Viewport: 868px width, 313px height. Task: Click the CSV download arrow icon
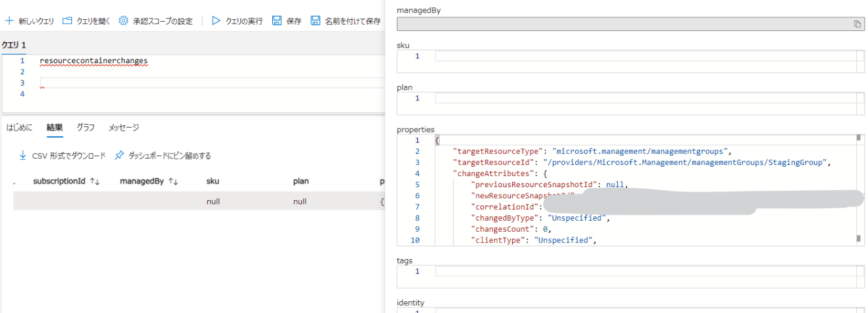point(23,156)
